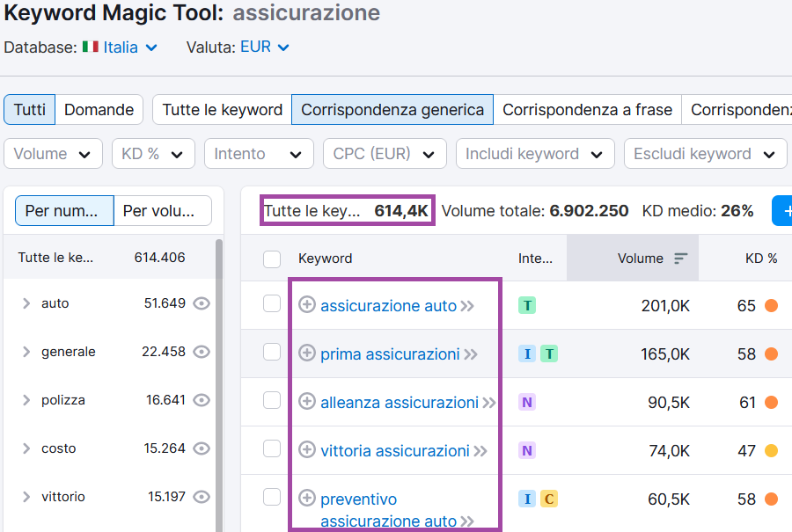Switch to the Domande tab
The height and width of the screenshot is (532, 792).
click(x=99, y=110)
